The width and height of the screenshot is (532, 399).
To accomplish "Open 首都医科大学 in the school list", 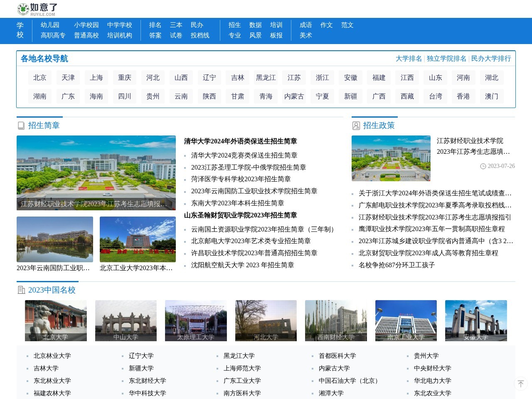I will click(x=337, y=356).
